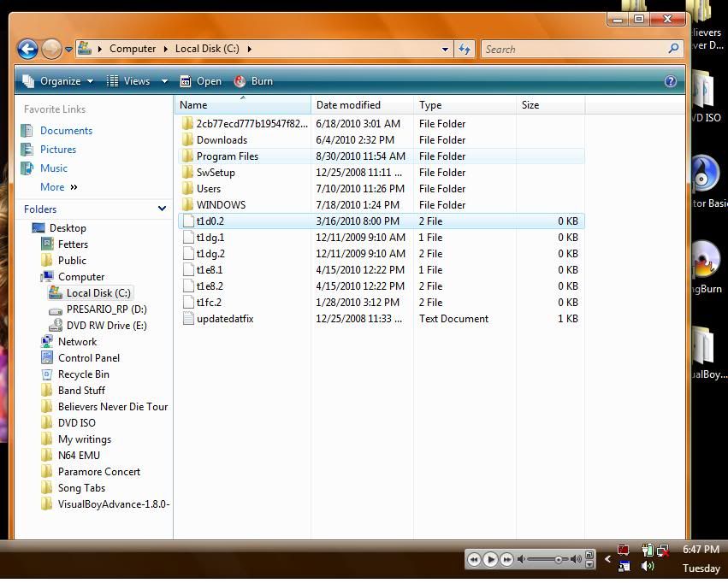
Task: Select the Users folder icon
Action: [187, 188]
